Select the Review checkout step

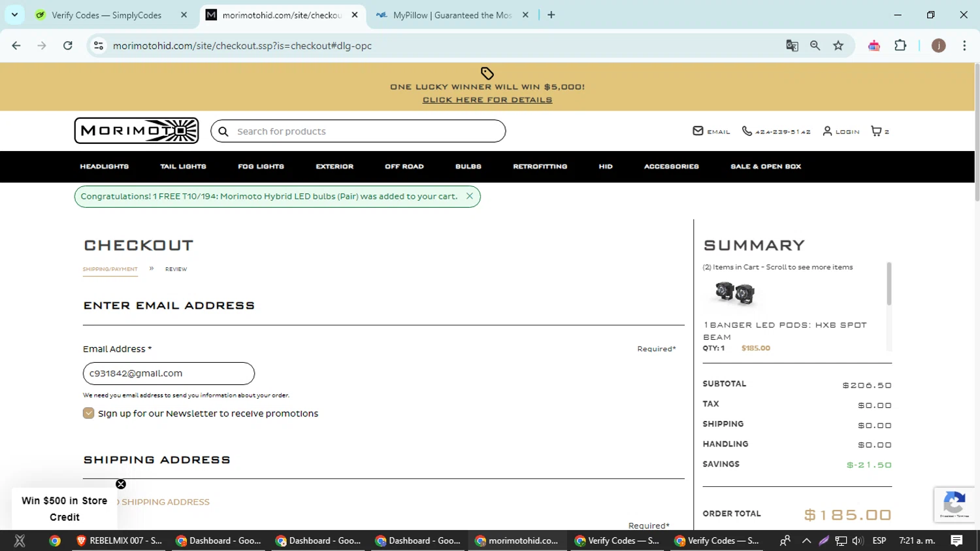click(x=176, y=269)
